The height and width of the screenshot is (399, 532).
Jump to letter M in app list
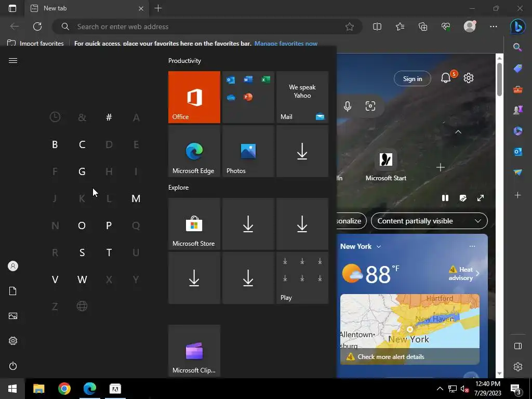[136, 198]
